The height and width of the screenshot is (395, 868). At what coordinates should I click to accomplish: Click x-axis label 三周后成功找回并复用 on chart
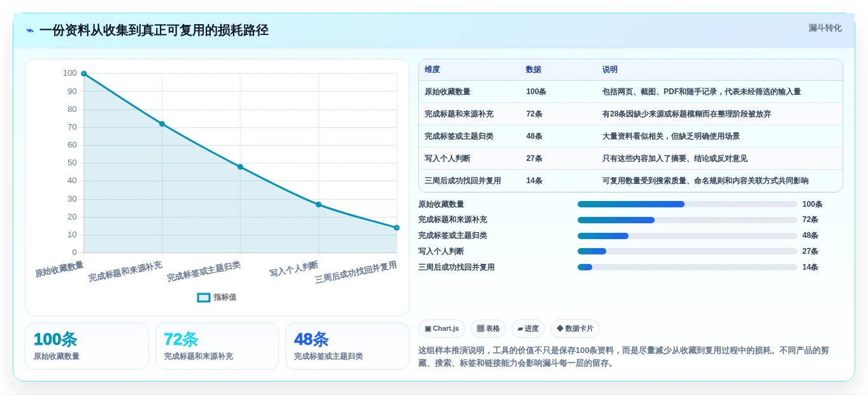tap(356, 272)
